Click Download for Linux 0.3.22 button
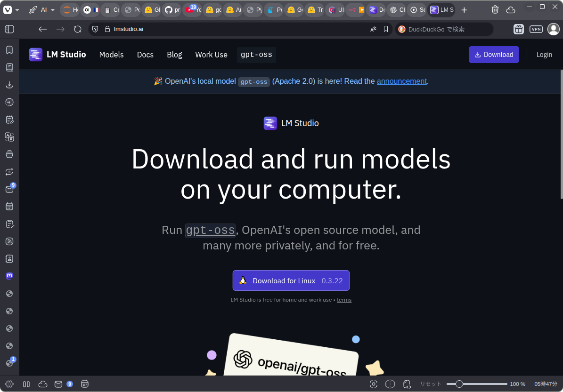 291,280
